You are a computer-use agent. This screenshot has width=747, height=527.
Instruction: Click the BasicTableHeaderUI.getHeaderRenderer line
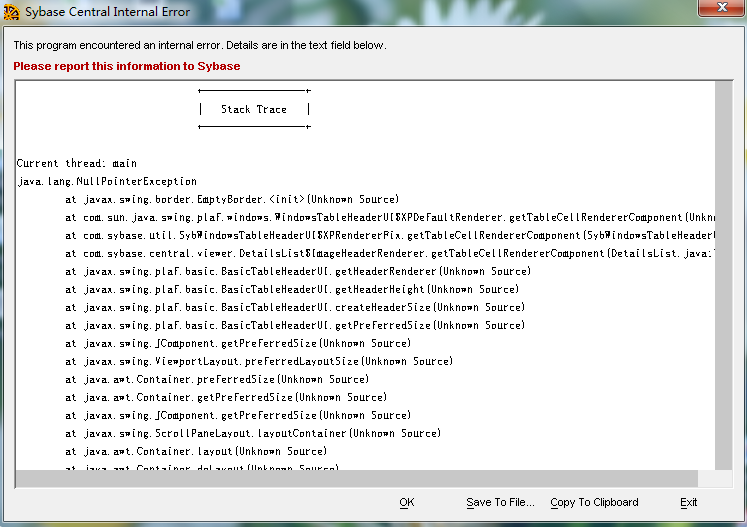(298, 272)
